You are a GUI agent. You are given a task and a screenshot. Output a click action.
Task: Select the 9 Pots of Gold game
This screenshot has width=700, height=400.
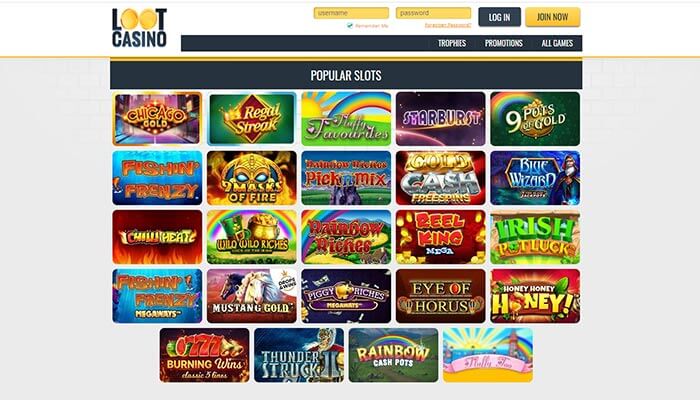[x=535, y=119]
